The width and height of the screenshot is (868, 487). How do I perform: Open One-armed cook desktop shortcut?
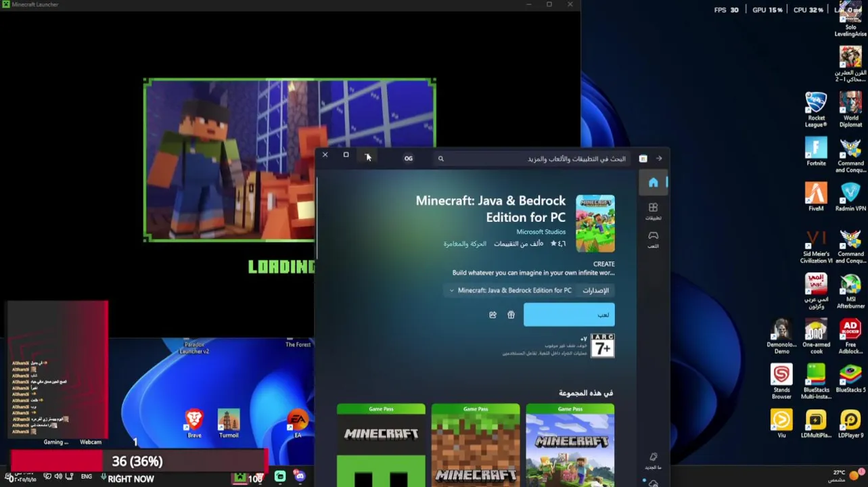click(816, 336)
